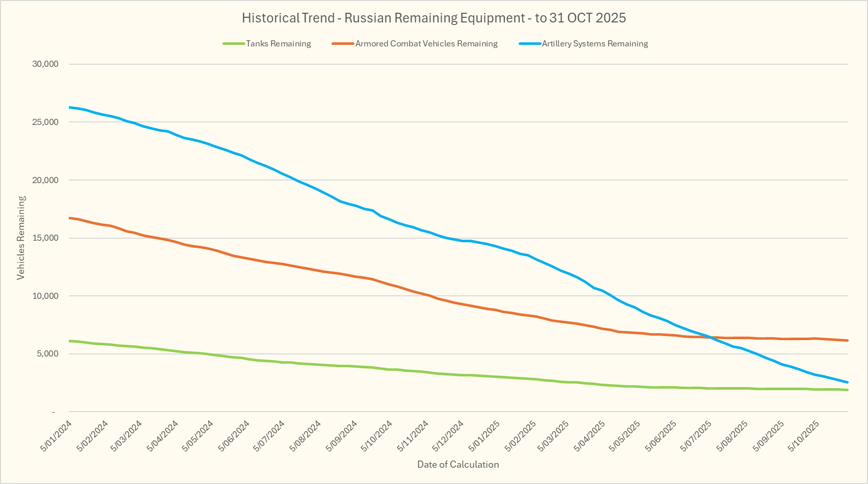
Task: Select the 5/12/2024 date axis label
Action: click(449, 436)
